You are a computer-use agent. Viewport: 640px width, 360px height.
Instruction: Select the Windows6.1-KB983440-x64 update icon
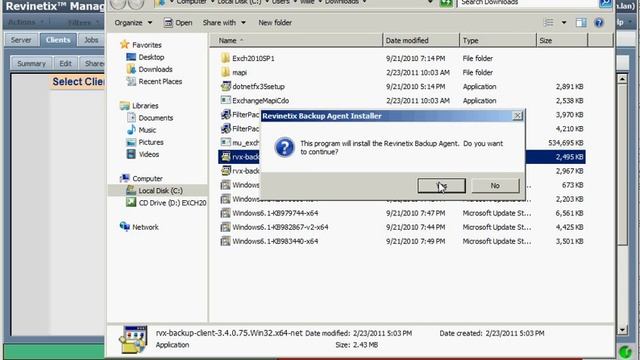[x=225, y=241]
